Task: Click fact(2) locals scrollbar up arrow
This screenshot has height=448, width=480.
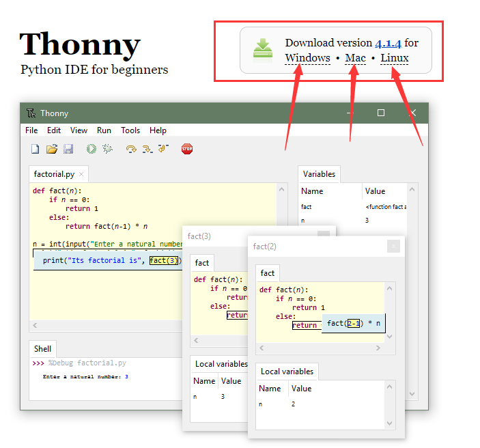Action: point(389,387)
